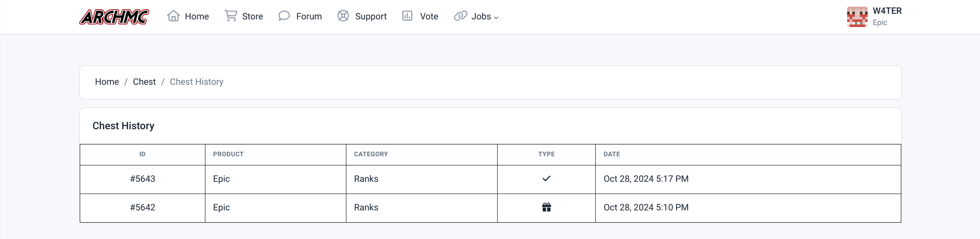Viewport: 980px width, 239px height.
Task: Expand the Jobs dropdown chevron
Action: pos(496,17)
